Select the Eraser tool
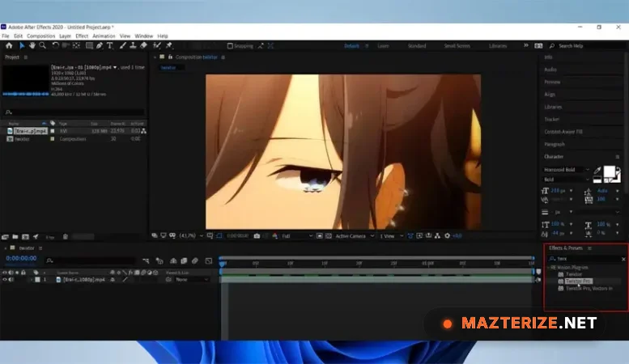 click(143, 45)
